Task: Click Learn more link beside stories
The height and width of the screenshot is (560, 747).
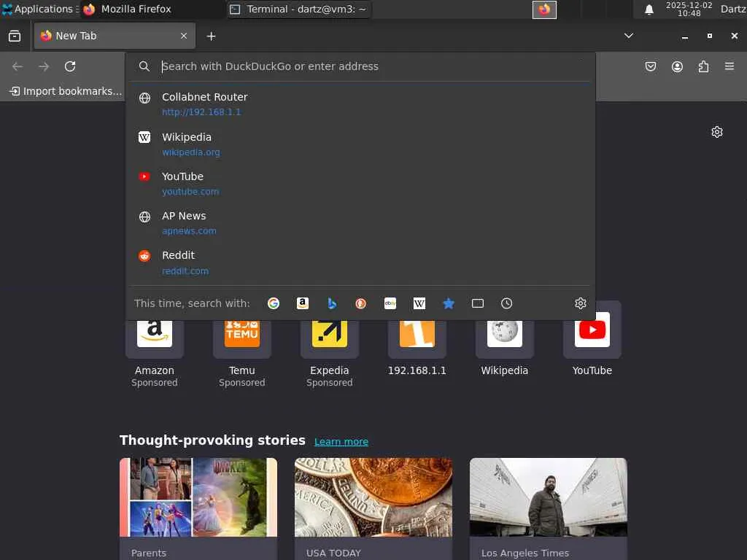Action: (341, 441)
